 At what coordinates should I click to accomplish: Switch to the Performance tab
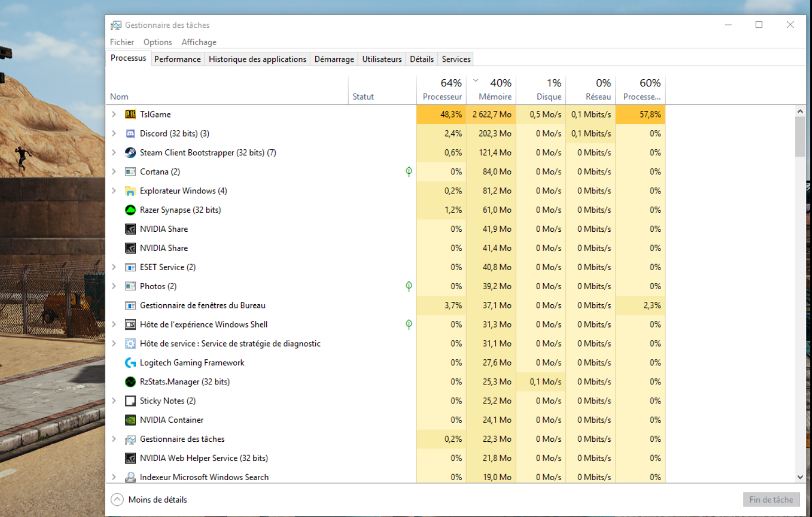(177, 59)
